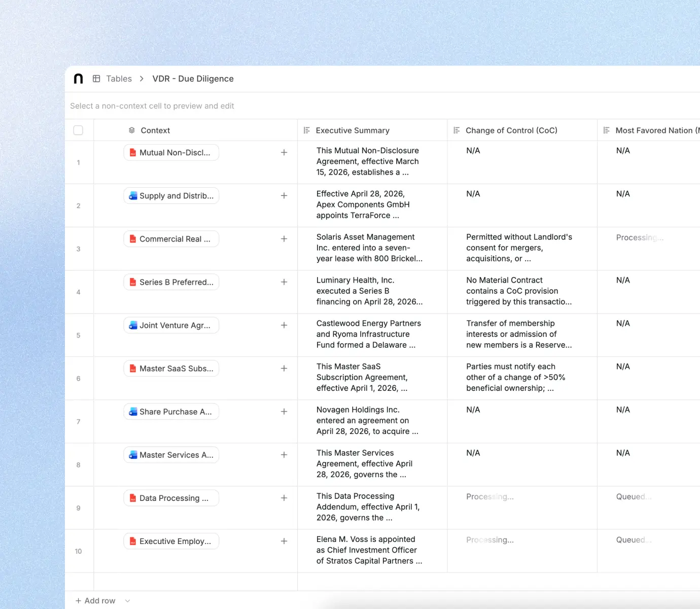Click the PDF icon on Master SaaS Subs chip
The height and width of the screenshot is (609, 700).
(133, 368)
